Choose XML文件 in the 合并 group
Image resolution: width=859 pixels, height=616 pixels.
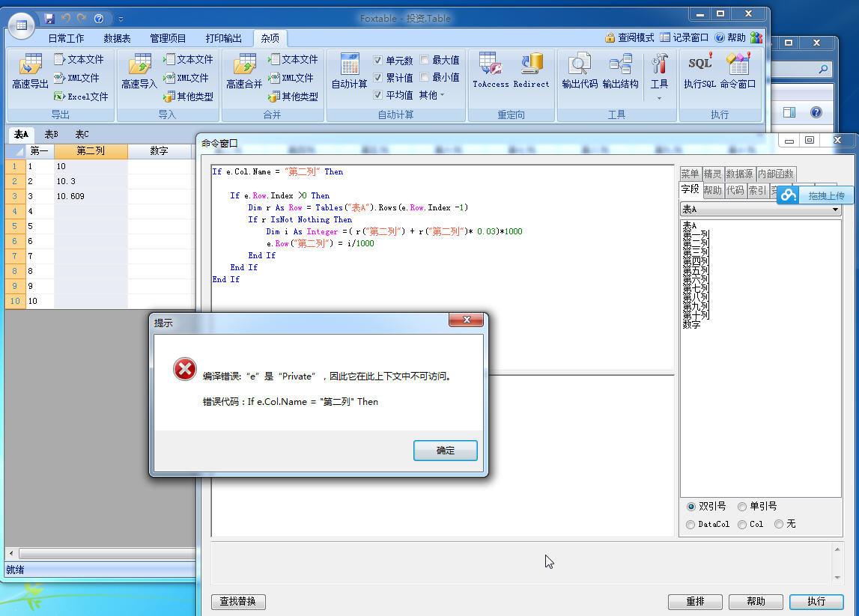[x=291, y=78]
